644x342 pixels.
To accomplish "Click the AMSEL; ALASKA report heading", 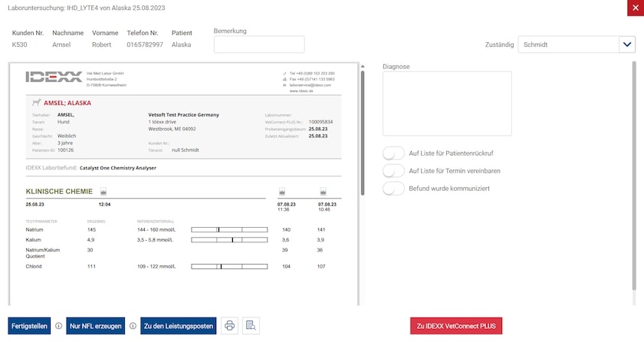I will point(67,103).
